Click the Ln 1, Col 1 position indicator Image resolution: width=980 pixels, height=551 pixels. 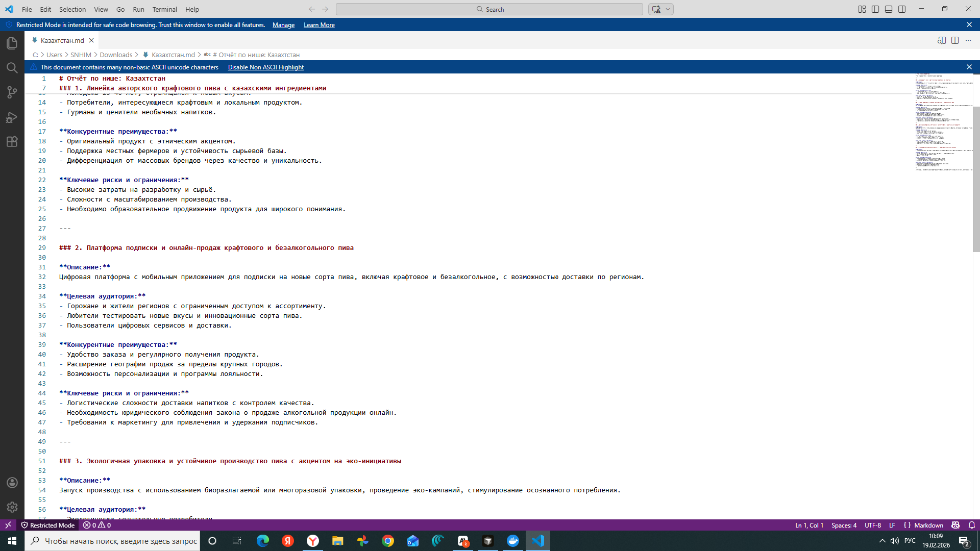pos(809,525)
